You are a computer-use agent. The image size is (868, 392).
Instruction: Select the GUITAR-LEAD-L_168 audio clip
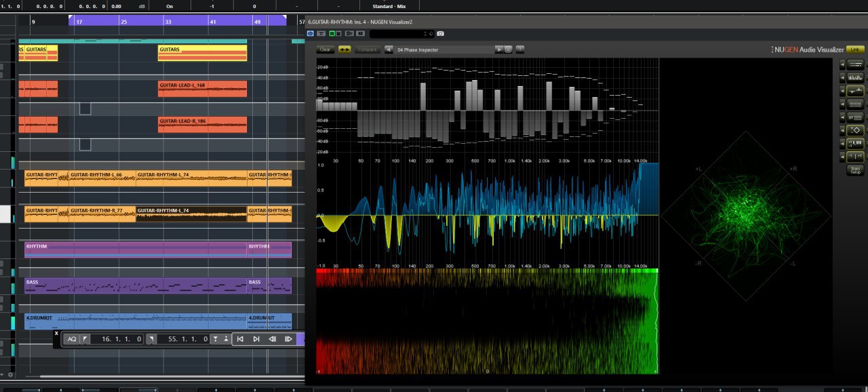pos(202,89)
